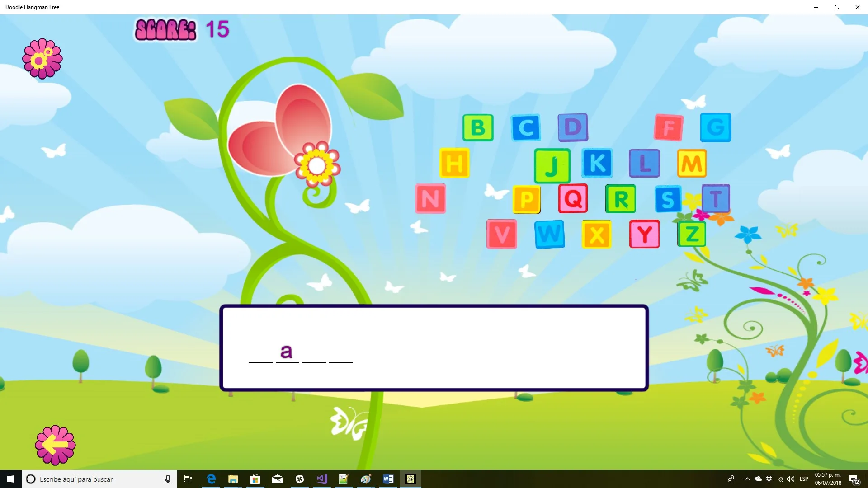Click the SCORE label

(x=166, y=30)
